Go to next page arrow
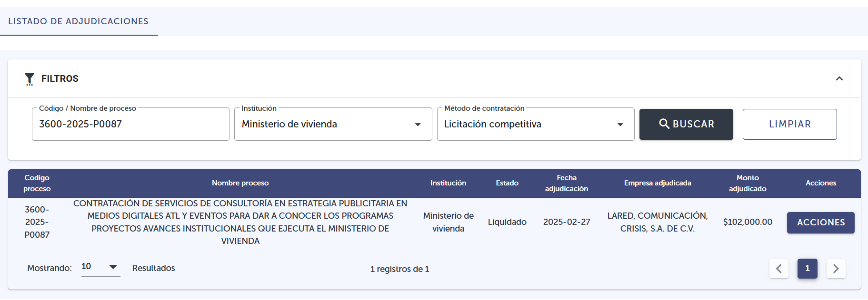The height and width of the screenshot is (300, 868). [836, 269]
